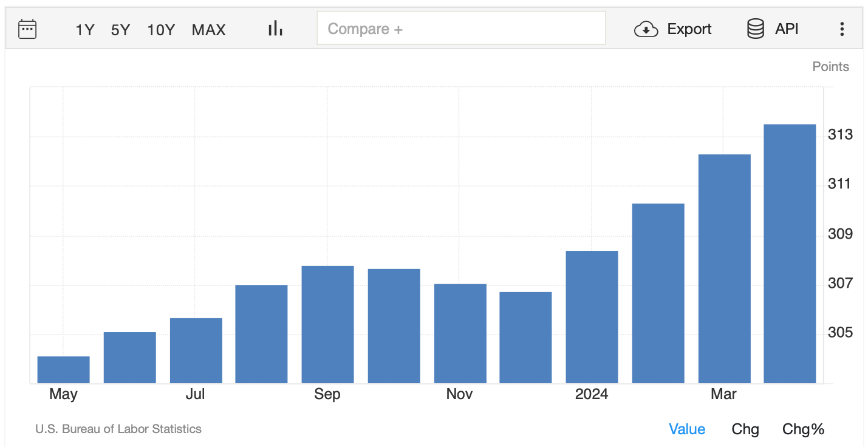Click the May bar in chart
This screenshot has height=447, width=868.
coord(64,370)
